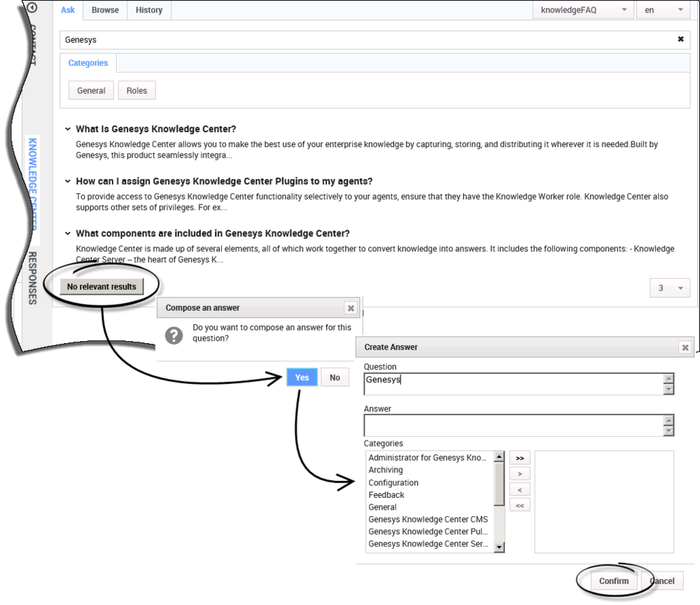Remove all categories with << button

[519, 506]
